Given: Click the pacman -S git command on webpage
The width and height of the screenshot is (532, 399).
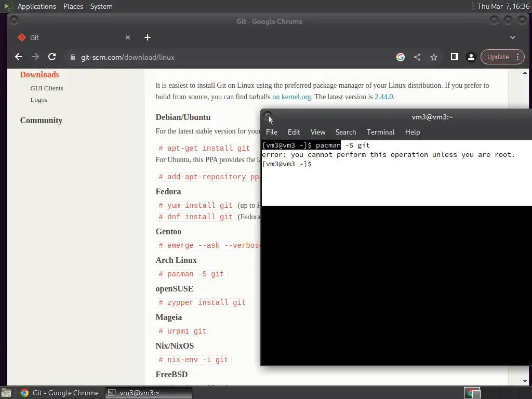Looking at the screenshot, I should pos(191,274).
